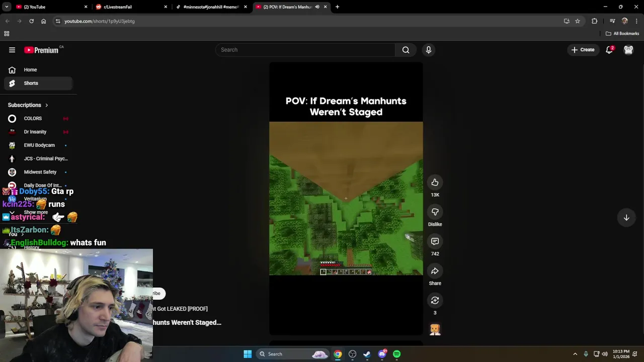Like the Short with 13K likes
This screenshot has width=644, height=362.
pos(435,183)
